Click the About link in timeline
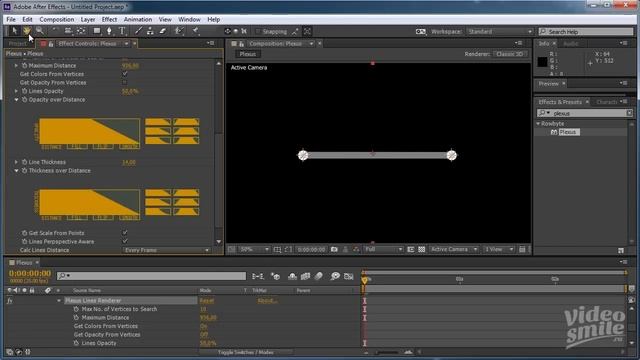The height and width of the screenshot is (360, 640). 267,300
